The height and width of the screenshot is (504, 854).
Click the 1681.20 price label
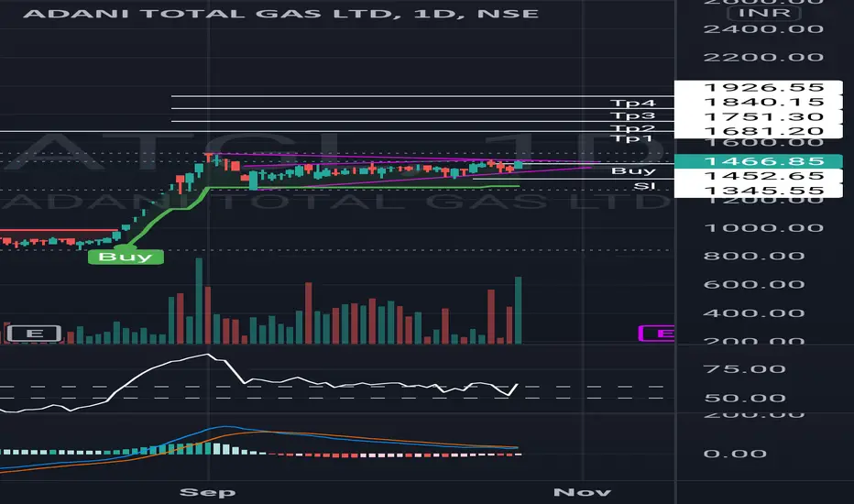758,131
